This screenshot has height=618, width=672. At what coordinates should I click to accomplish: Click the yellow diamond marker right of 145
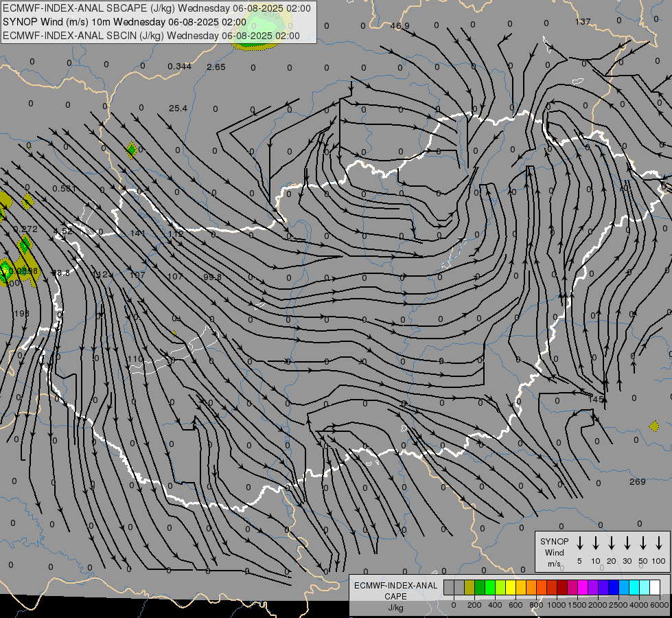[x=654, y=426]
